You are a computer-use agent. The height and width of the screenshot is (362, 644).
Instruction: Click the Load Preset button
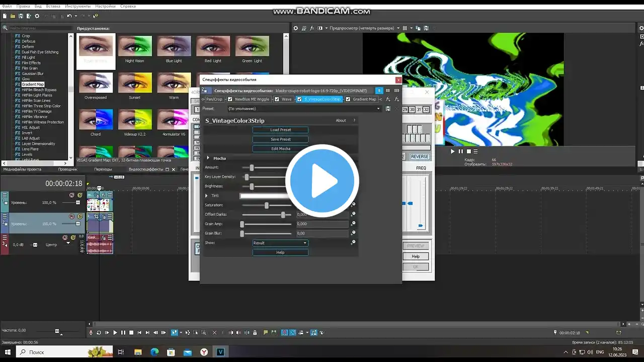tap(280, 130)
